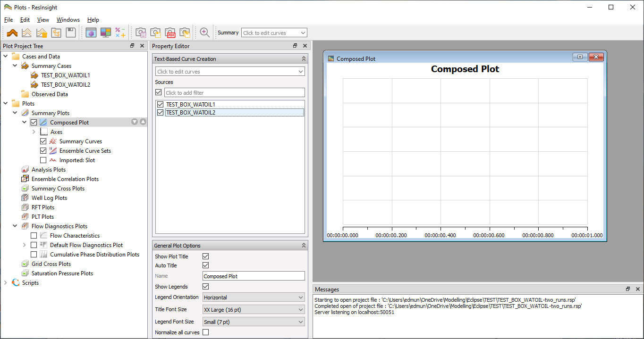
Task: Open Property Editor curve creation combo box
Action: (230, 72)
